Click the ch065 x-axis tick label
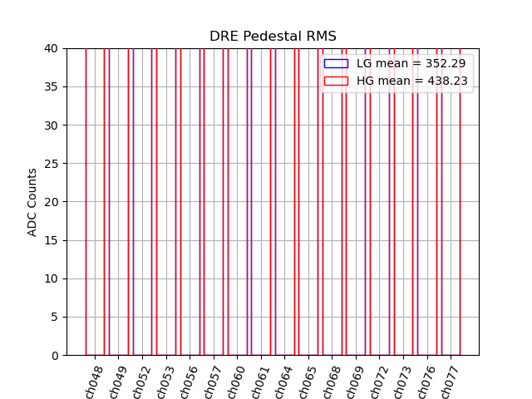Image resolution: width=532 pixels, height=399 pixels. click(308, 382)
